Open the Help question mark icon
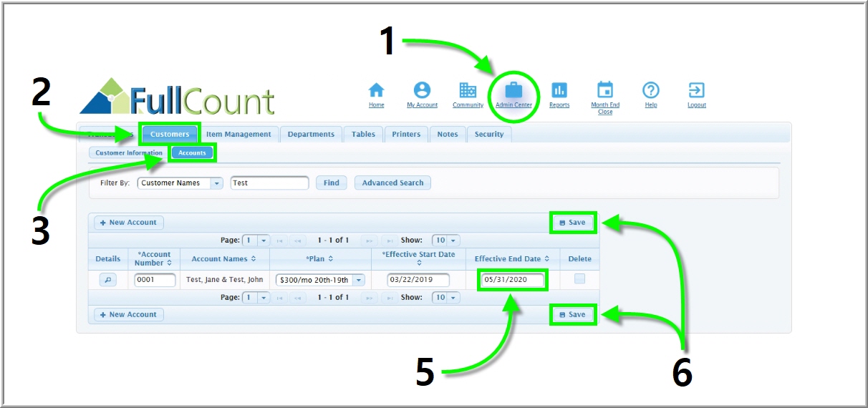 click(650, 90)
